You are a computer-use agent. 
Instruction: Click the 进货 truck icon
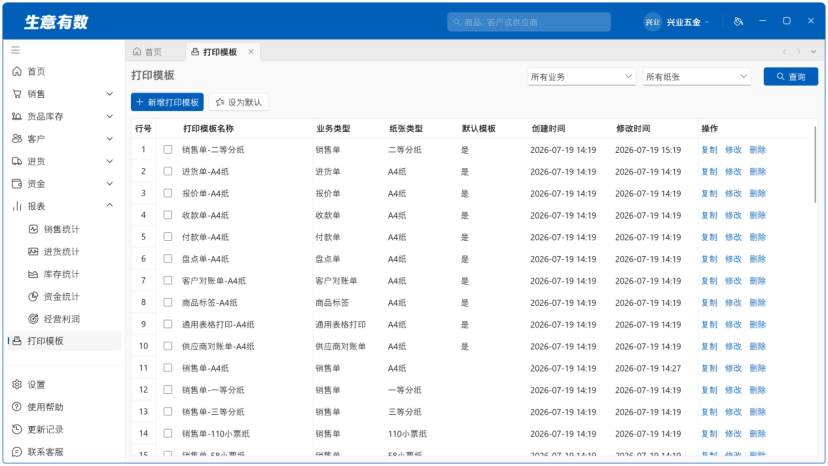point(17,161)
